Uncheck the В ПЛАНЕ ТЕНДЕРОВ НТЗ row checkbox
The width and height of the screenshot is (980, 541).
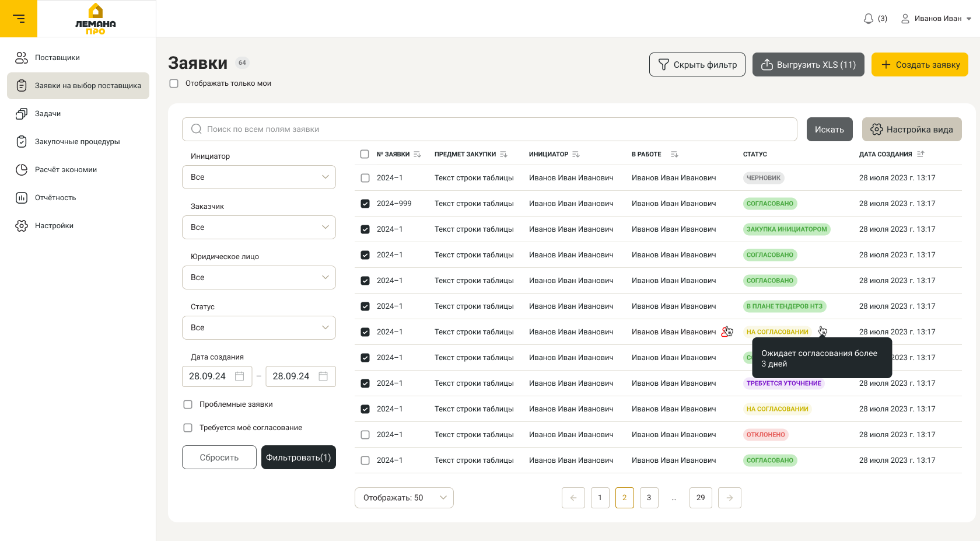pos(365,306)
